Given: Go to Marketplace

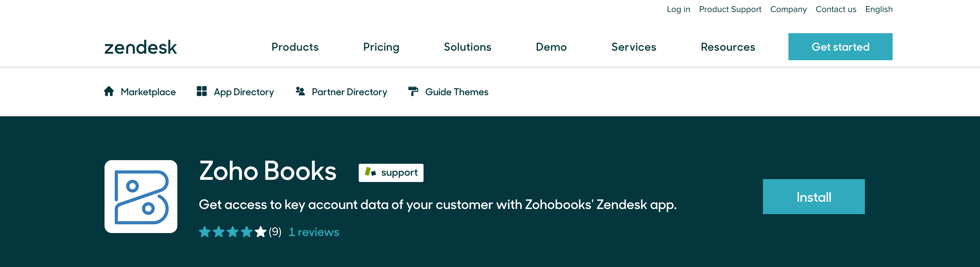Looking at the screenshot, I should click(x=148, y=92).
